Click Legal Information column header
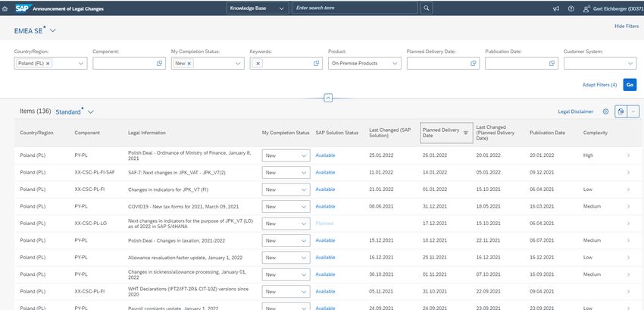644x310 pixels. [x=147, y=133]
